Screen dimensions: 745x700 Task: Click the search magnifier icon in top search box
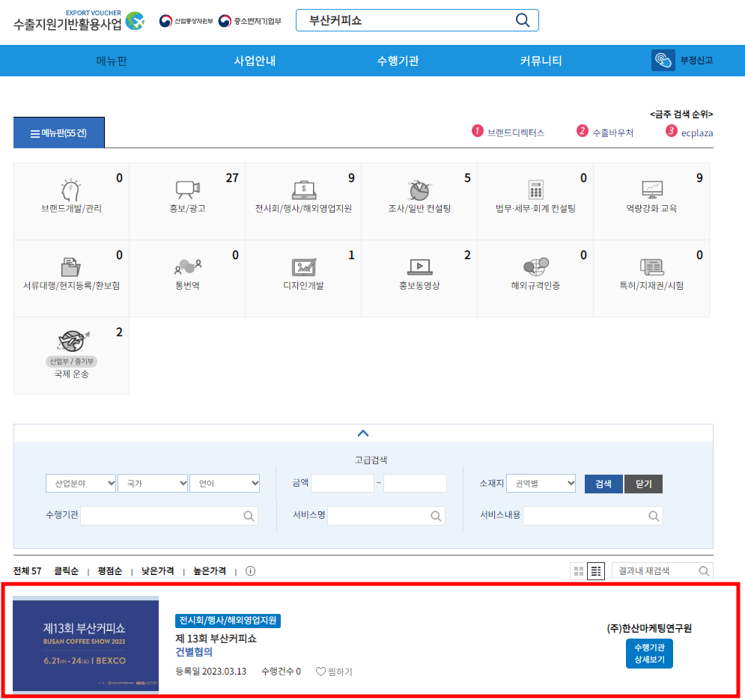click(x=522, y=20)
